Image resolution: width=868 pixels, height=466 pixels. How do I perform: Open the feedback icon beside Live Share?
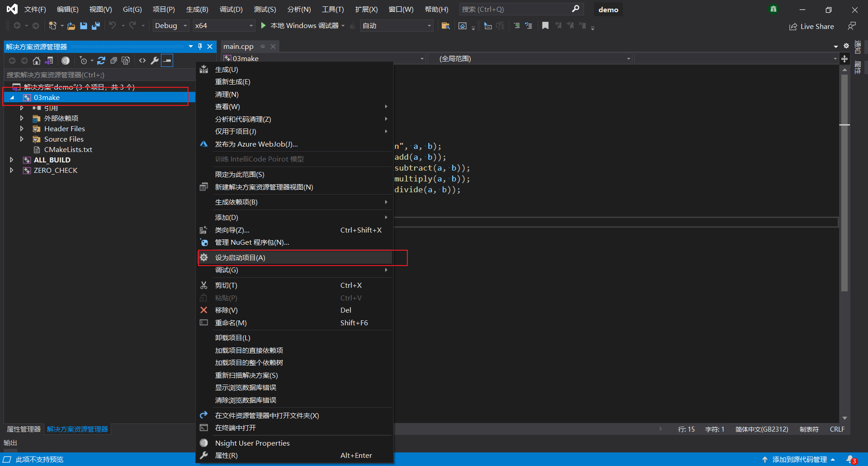[852, 26]
